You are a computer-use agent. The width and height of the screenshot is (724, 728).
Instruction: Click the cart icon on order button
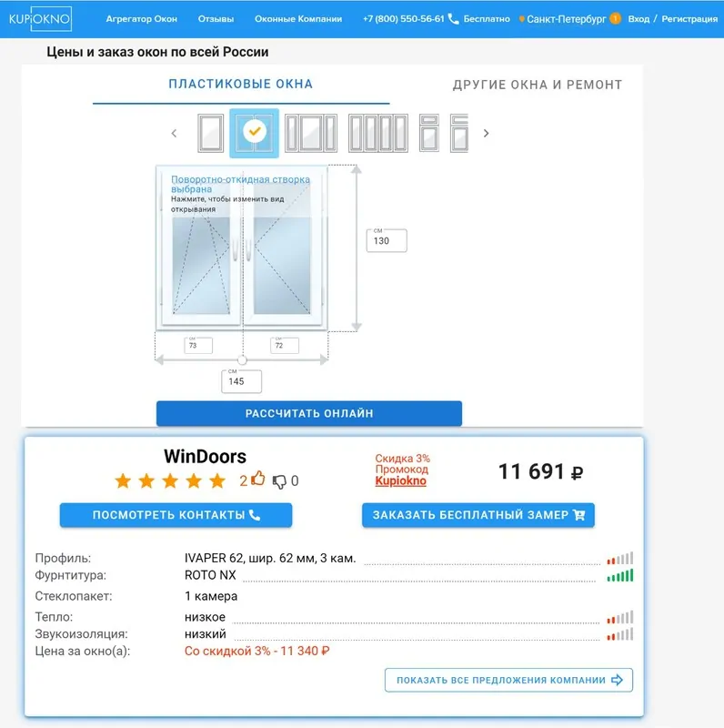(x=579, y=515)
